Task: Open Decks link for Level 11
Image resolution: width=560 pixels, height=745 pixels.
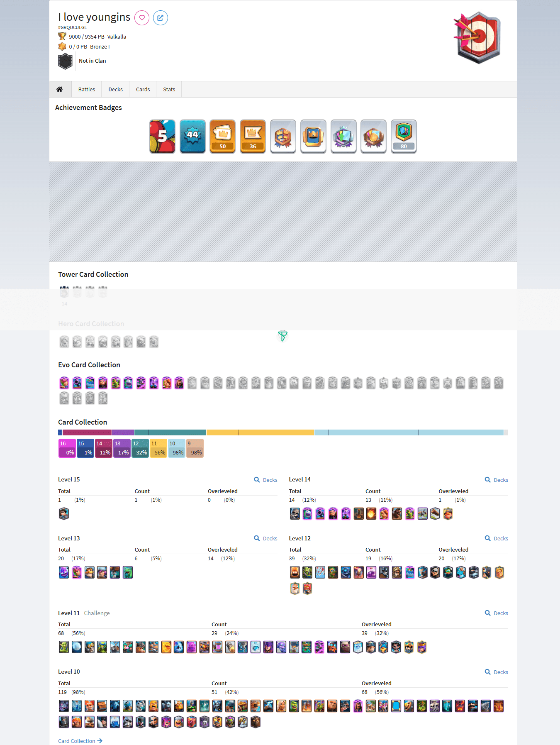Action: [497, 613]
